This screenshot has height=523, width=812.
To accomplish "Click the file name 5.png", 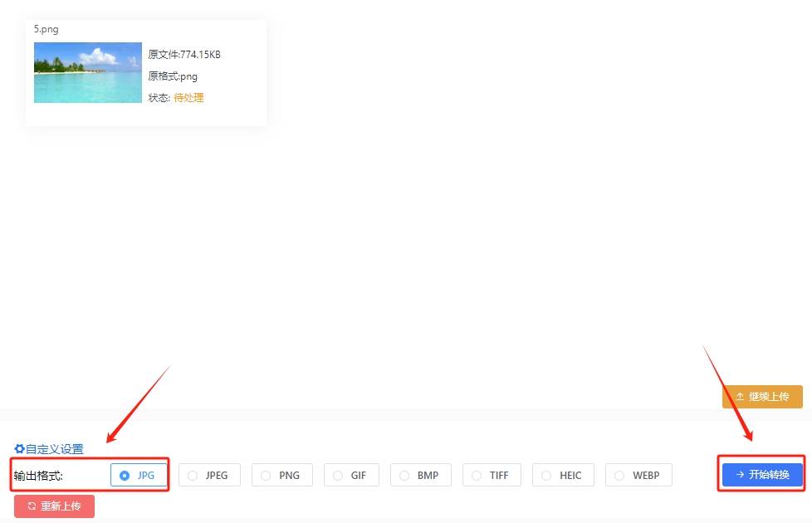I will click(x=46, y=29).
